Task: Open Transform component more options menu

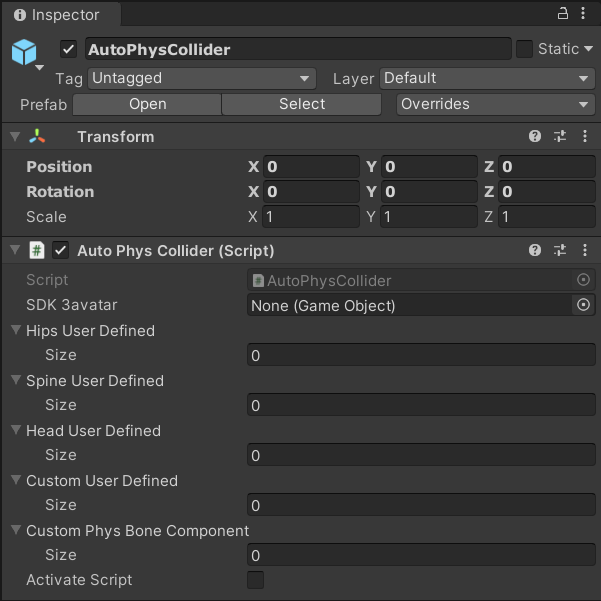Action: click(585, 137)
